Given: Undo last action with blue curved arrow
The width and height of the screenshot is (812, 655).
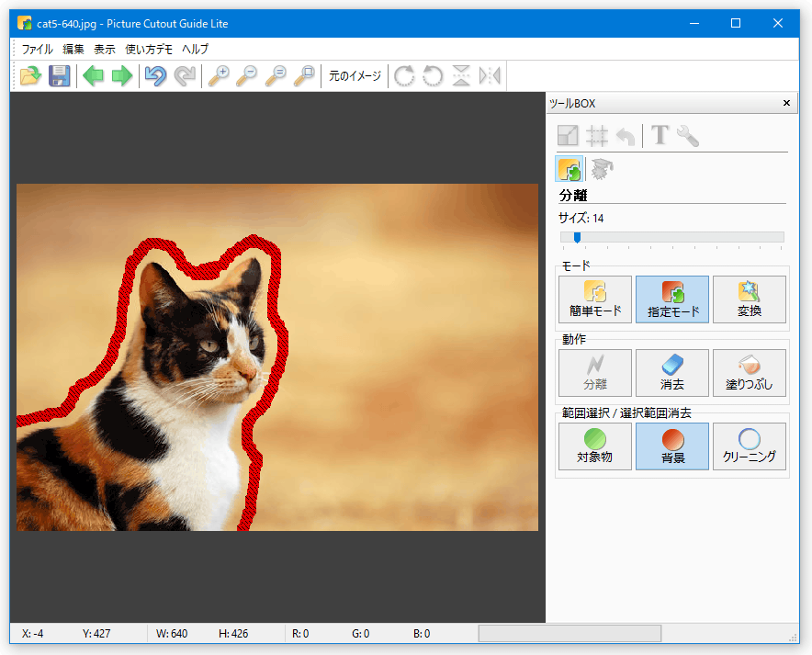Looking at the screenshot, I should 156,76.
